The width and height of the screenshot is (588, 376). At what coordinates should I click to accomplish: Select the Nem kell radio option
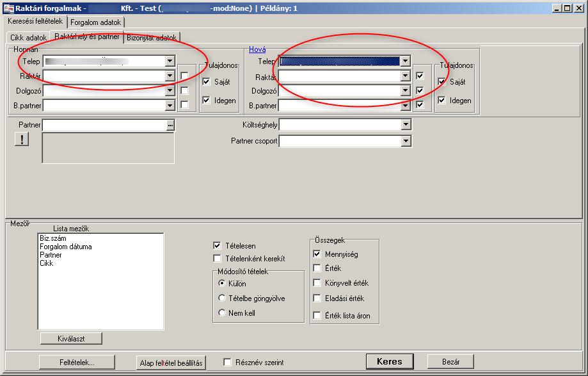pos(222,313)
